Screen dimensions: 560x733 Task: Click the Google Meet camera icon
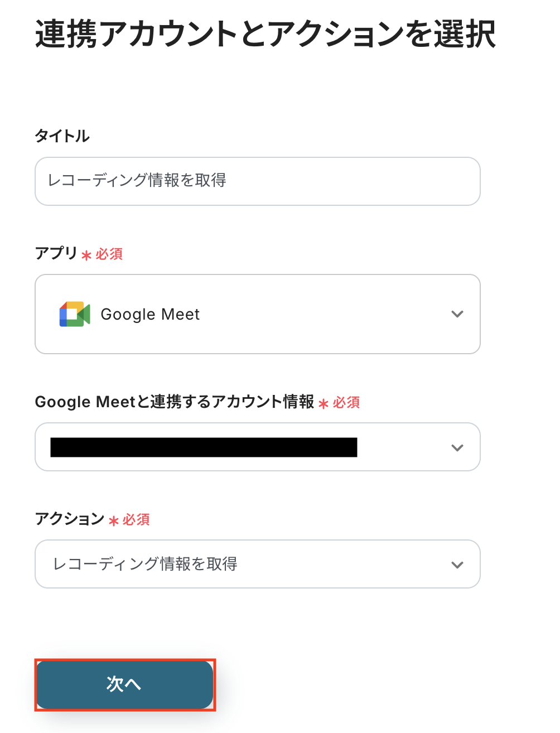tap(75, 314)
